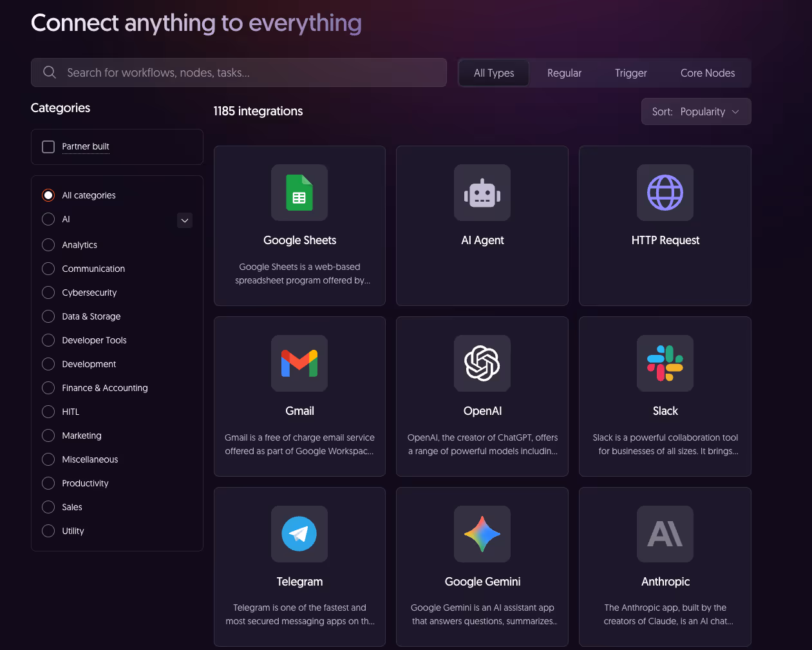812x650 pixels.
Task: Click the Telegram description text
Action: point(299,615)
